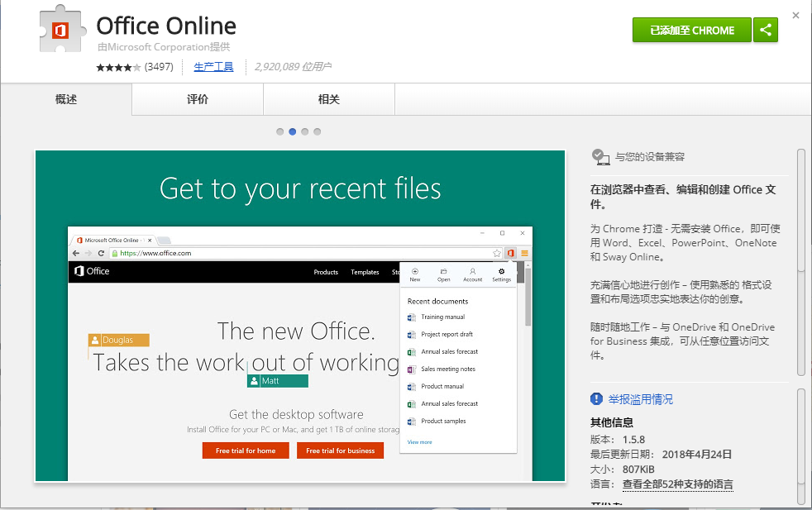
Task: Click the 807KiB size value
Action: (638, 469)
